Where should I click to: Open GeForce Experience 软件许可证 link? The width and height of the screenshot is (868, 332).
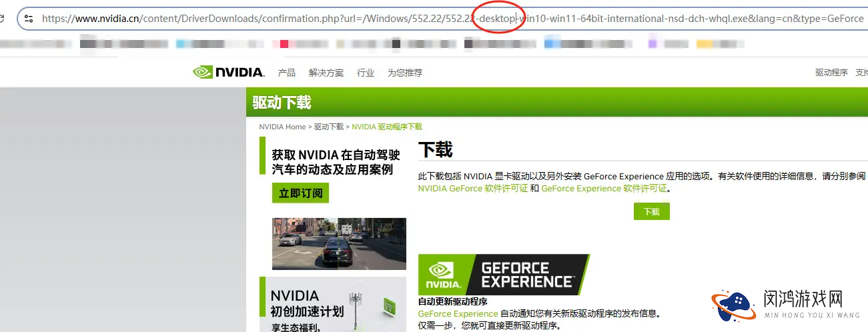(x=604, y=189)
